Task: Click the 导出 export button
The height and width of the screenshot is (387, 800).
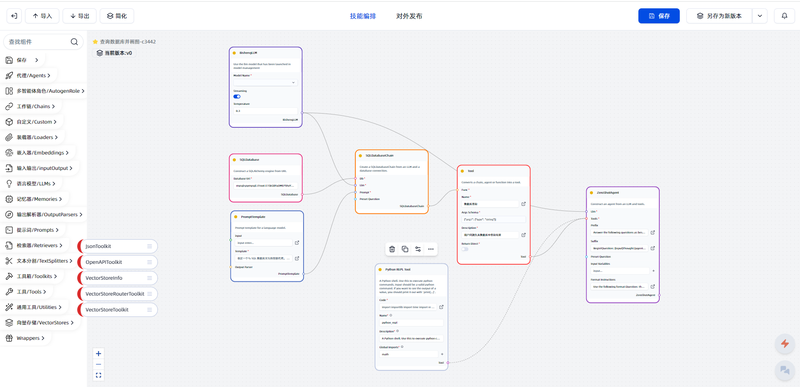Action: pos(80,16)
